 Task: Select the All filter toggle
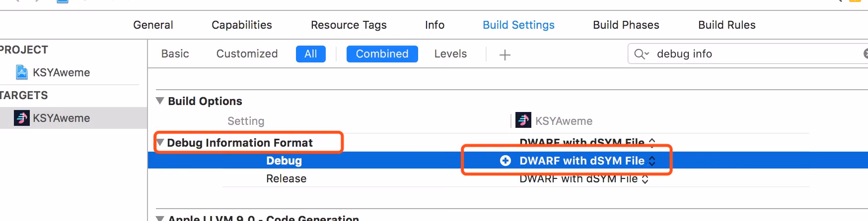[x=311, y=54]
